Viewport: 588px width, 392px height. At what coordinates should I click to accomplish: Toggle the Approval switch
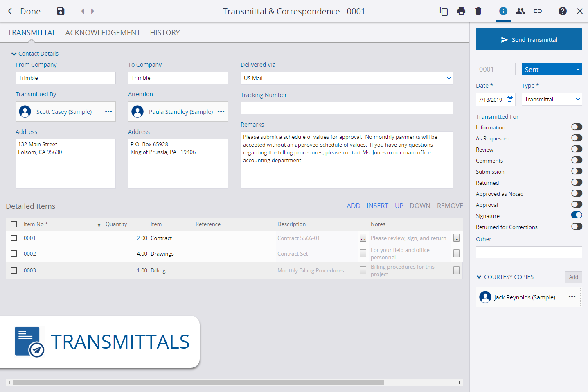coord(577,204)
